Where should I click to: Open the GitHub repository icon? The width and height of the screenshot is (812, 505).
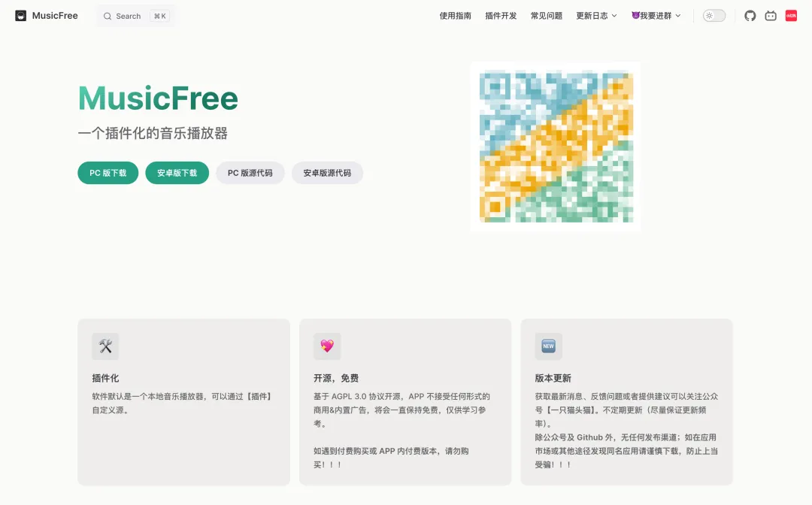click(x=750, y=16)
